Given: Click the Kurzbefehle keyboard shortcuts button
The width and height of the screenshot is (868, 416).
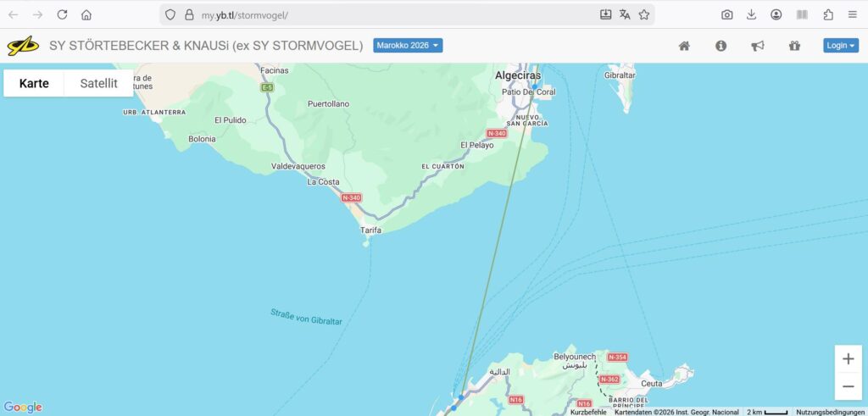Looking at the screenshot, I should tap(588, 412).
